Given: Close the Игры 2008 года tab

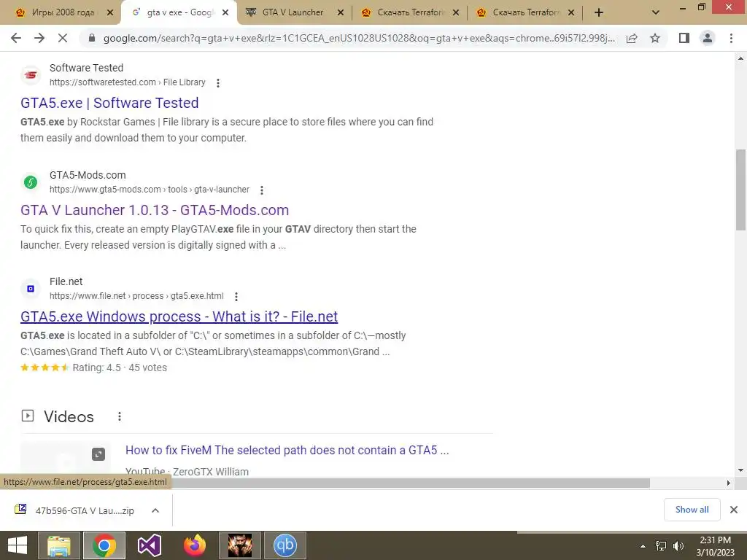Looking at the screenshot, I should (110, 13).
